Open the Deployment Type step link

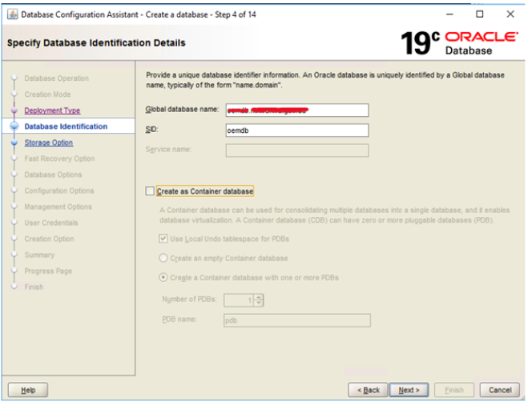point(52,111)
